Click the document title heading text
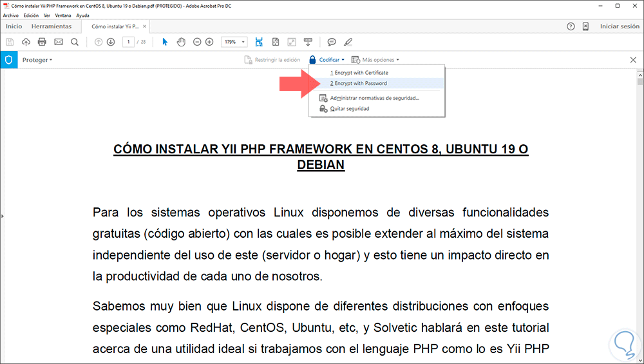The height and width of the screenshot is (364, 644). click(x=321, y=157)
